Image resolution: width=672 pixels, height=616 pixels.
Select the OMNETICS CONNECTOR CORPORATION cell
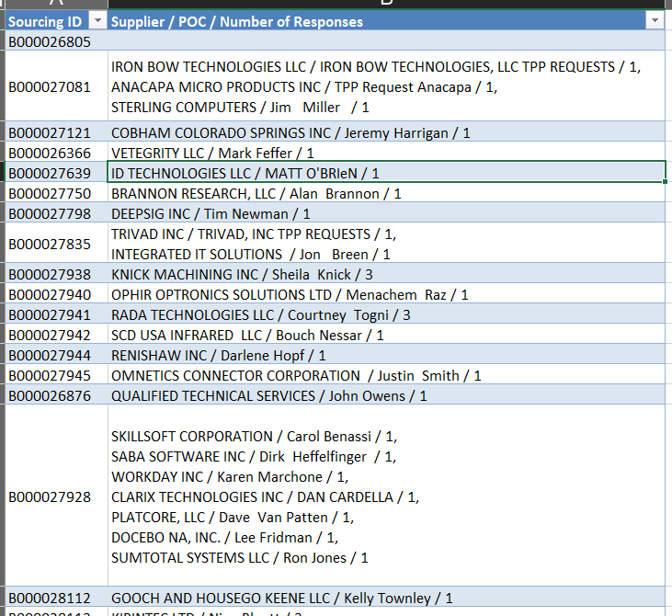tap(386, 374)
